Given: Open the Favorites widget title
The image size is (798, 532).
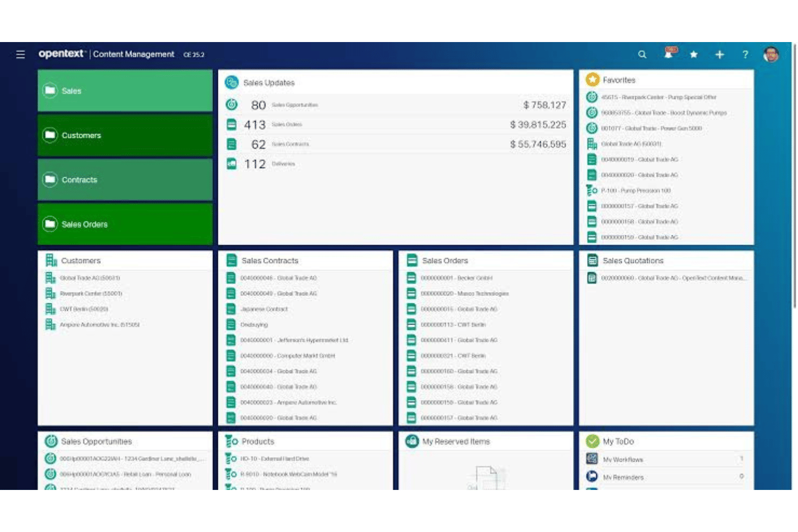Looking at the screenshot, I should click(619, 80).
